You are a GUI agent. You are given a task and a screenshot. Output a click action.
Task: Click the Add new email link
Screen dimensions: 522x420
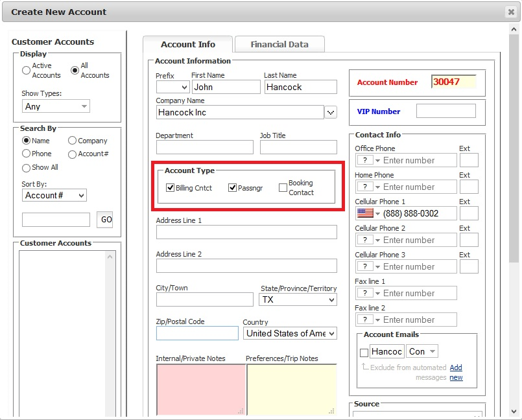(x=456, y=373)
